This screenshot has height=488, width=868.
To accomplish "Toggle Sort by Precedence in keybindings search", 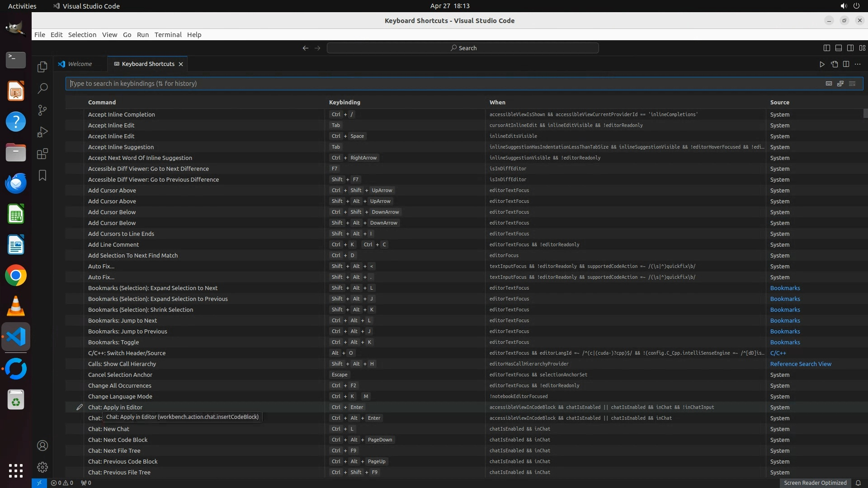I will pyautogui.click(x=840, y=84).
